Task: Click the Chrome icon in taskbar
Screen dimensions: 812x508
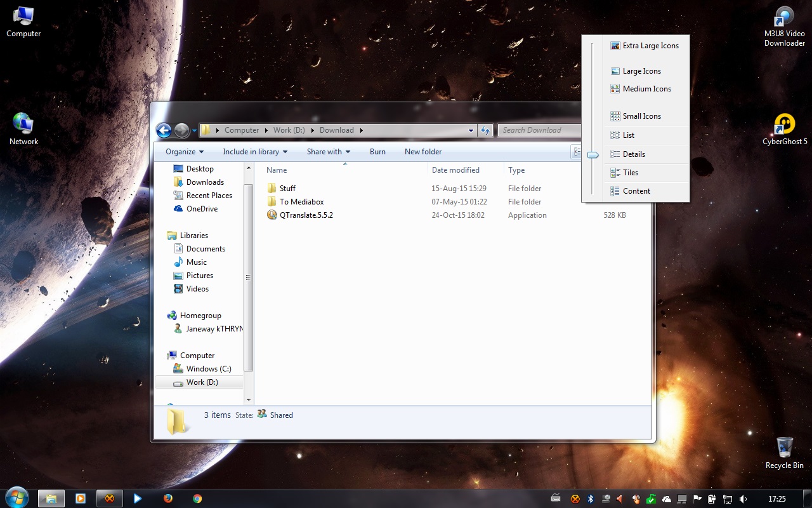Action: 197,498
